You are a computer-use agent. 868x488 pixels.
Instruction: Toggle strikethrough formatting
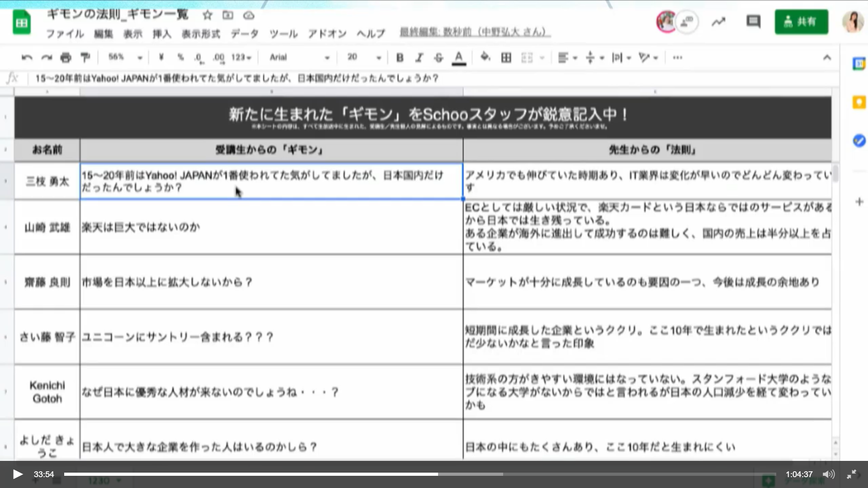point(439,57)
